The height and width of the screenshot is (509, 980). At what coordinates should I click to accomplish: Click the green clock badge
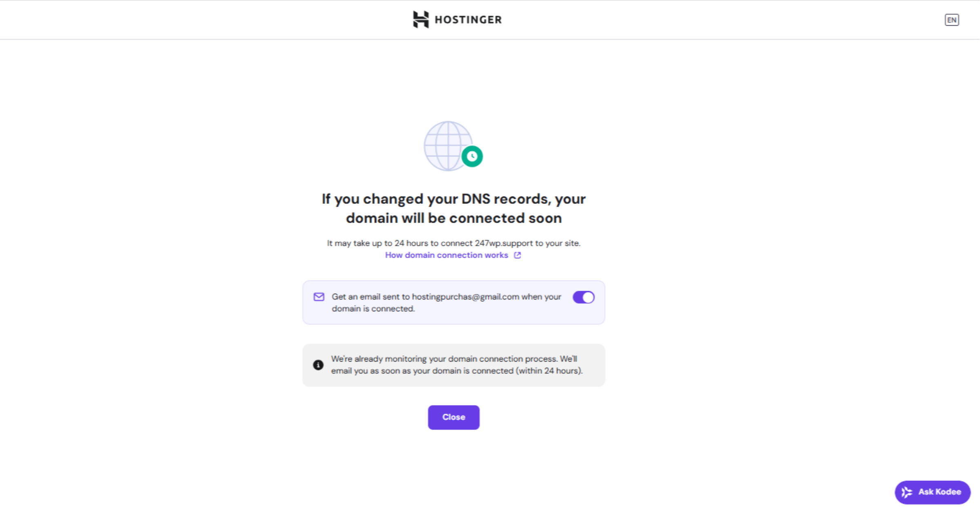472,156
